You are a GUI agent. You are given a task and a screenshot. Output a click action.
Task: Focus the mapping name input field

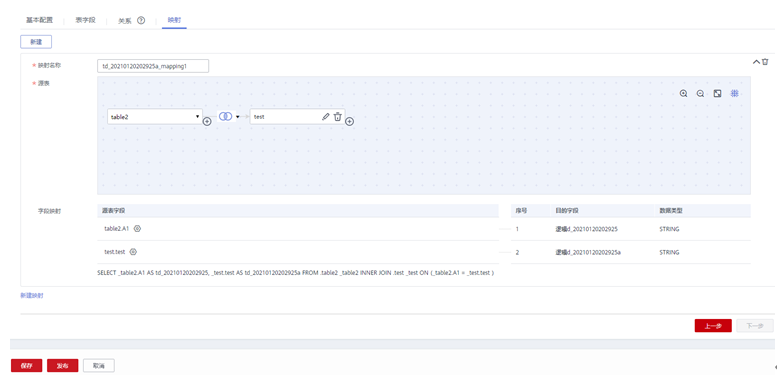153,66
